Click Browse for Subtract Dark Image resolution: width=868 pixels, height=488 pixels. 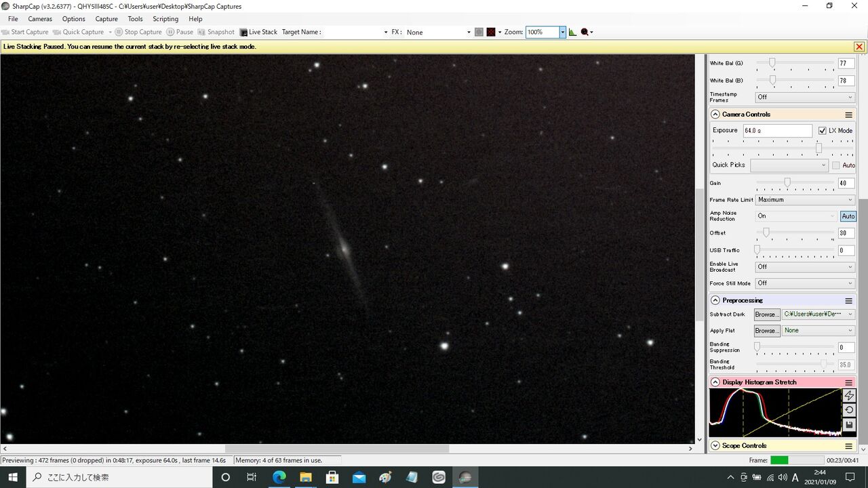pyautogui.click(x=766, y=314)
